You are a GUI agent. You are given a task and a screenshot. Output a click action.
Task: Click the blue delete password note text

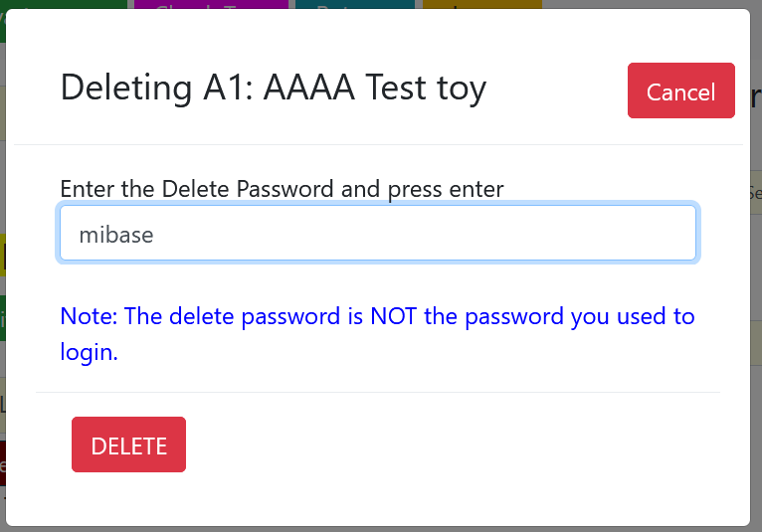coord(377,317)
